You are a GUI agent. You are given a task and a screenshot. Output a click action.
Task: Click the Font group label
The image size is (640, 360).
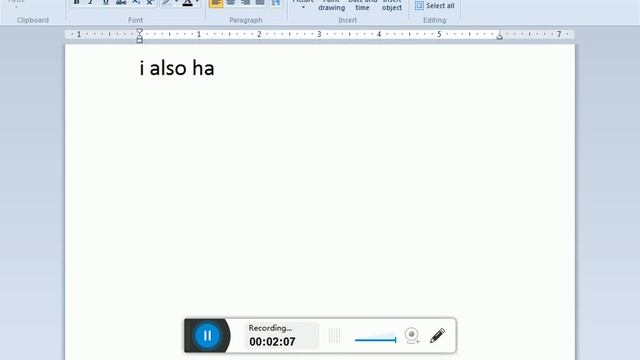click(136, 20)
